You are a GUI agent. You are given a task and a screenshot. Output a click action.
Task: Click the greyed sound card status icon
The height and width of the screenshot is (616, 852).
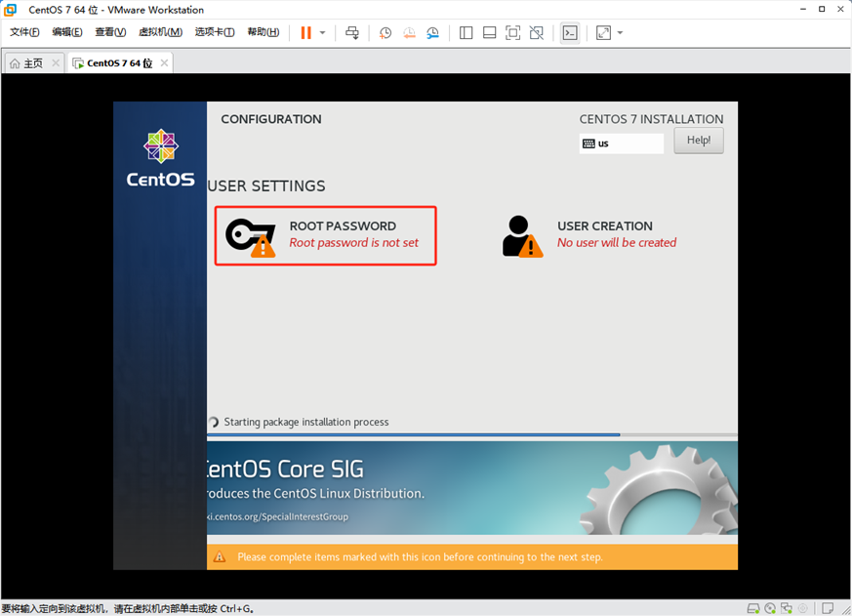point(802,608)
